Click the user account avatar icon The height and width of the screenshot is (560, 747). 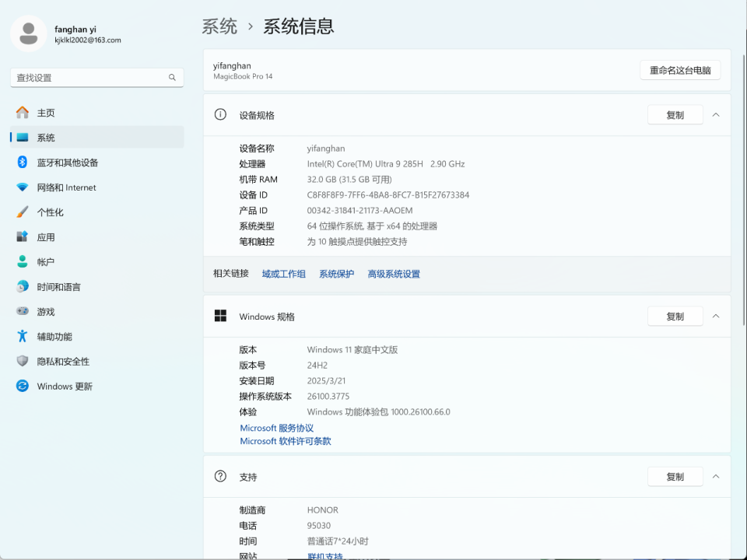pos(29,33)
